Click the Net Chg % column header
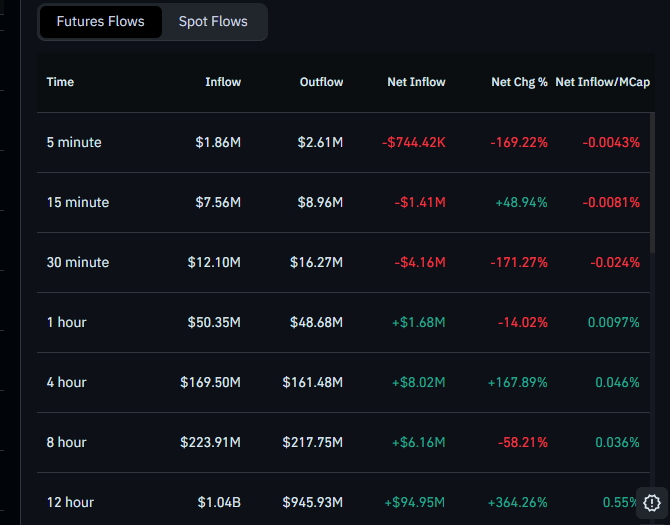Image resolution: width=670 pixels, height=525 pixels. click(x=519, y=82)
